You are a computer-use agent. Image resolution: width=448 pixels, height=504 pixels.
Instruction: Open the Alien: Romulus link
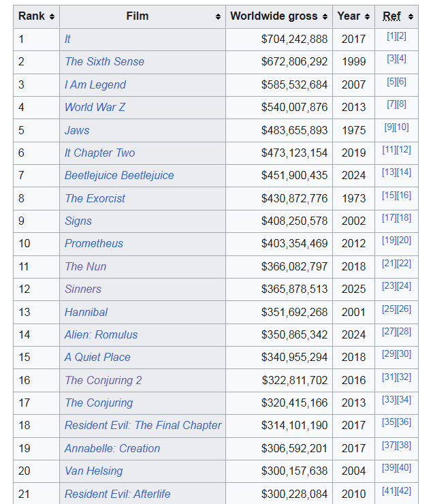click(101, 335)
